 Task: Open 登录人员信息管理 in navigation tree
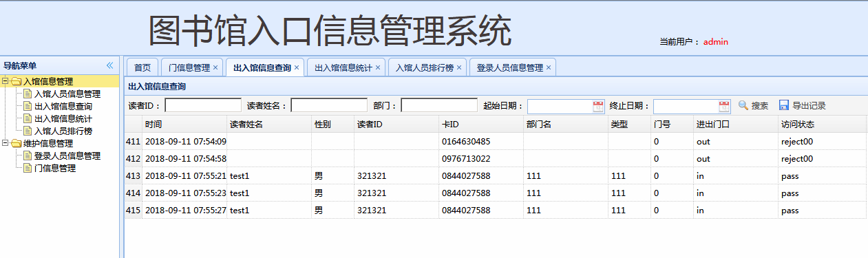click(67, 156)
